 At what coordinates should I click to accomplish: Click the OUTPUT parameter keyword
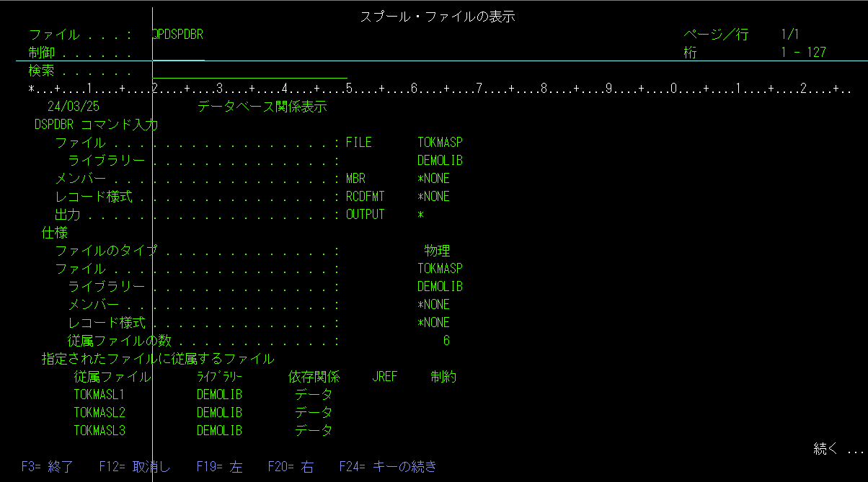(x=366, y=215)
